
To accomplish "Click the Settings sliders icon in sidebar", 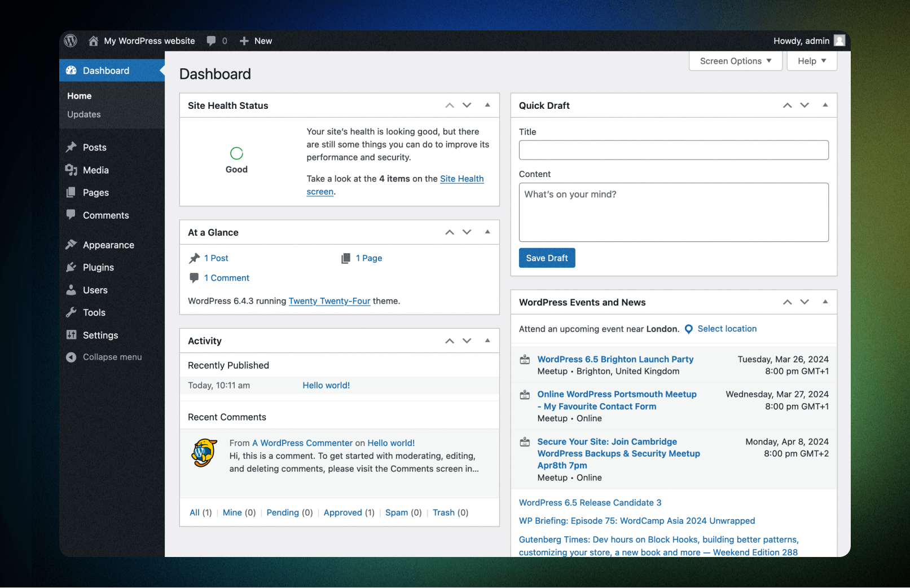I will [71, 335].
